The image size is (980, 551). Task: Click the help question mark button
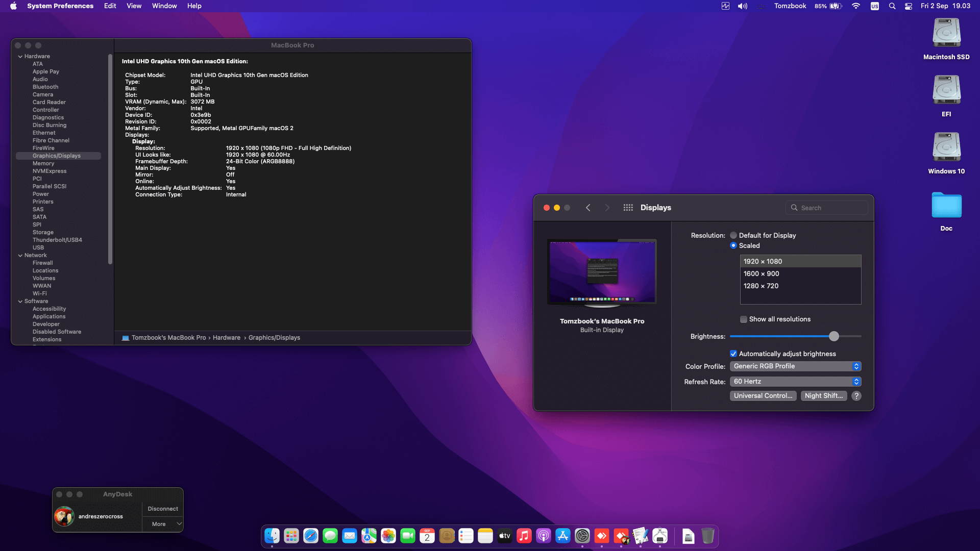point(856,396)
